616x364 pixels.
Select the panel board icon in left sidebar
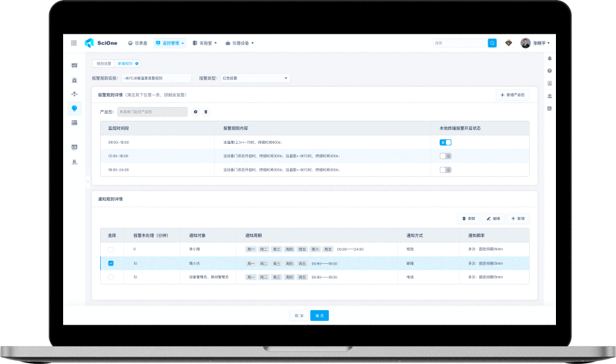tap(74, 147)
